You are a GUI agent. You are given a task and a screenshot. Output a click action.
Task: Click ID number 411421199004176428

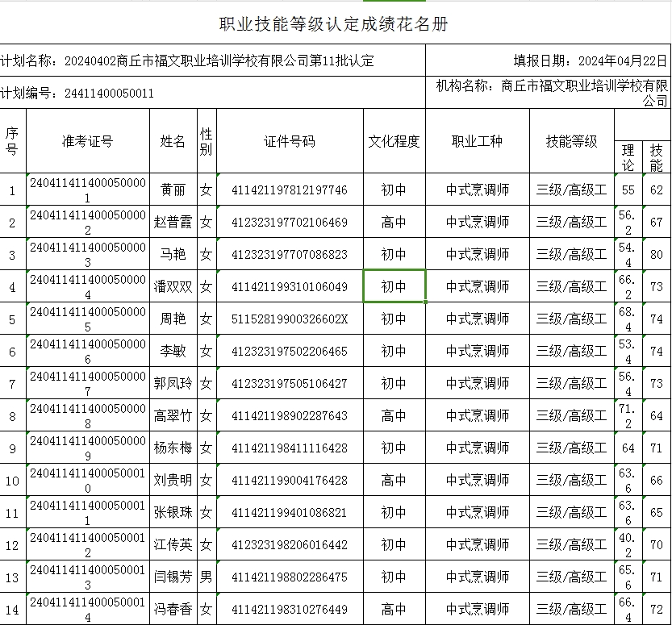pos(290,480)
